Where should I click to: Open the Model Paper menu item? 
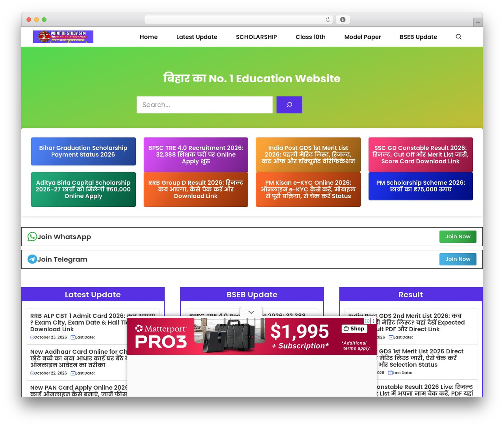(363, 37)
